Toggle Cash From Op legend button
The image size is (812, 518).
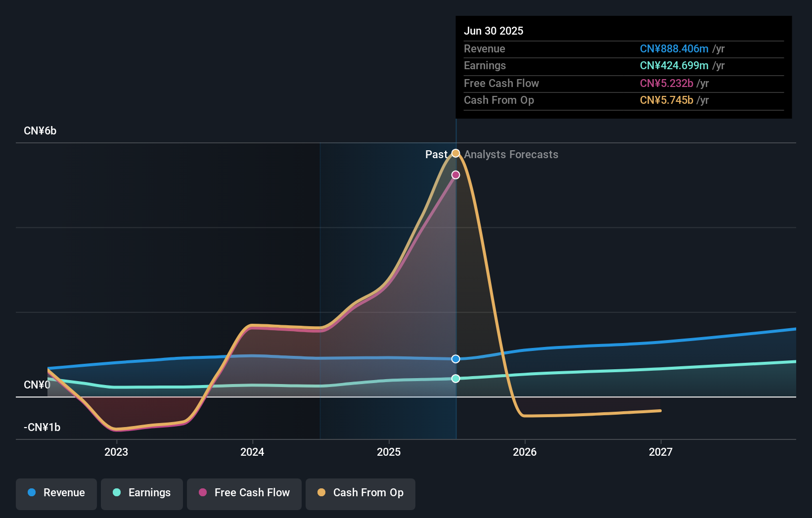click(361, 494)
